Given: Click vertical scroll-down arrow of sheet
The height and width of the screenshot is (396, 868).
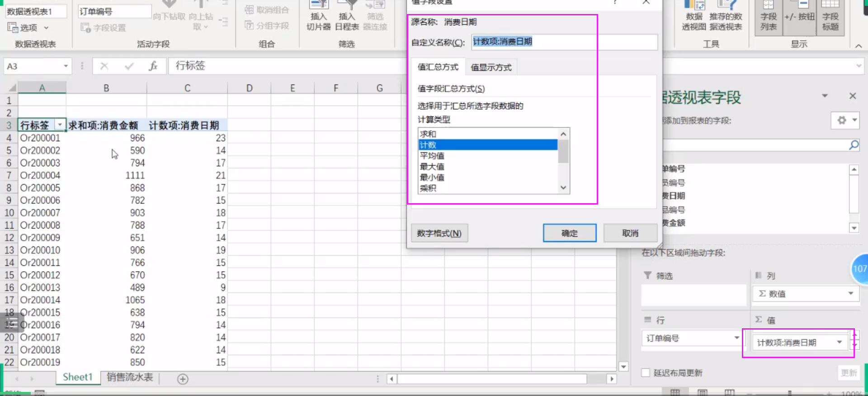Looking at the screenshot, I should (623, 367).
